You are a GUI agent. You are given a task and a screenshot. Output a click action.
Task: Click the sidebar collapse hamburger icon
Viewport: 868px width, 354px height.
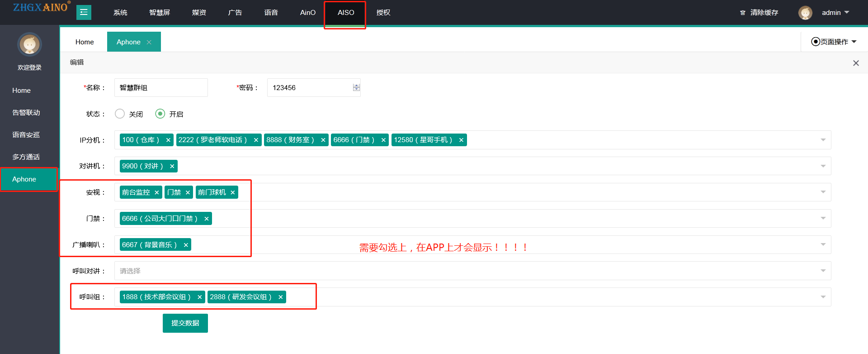click(x=84, y=12)
